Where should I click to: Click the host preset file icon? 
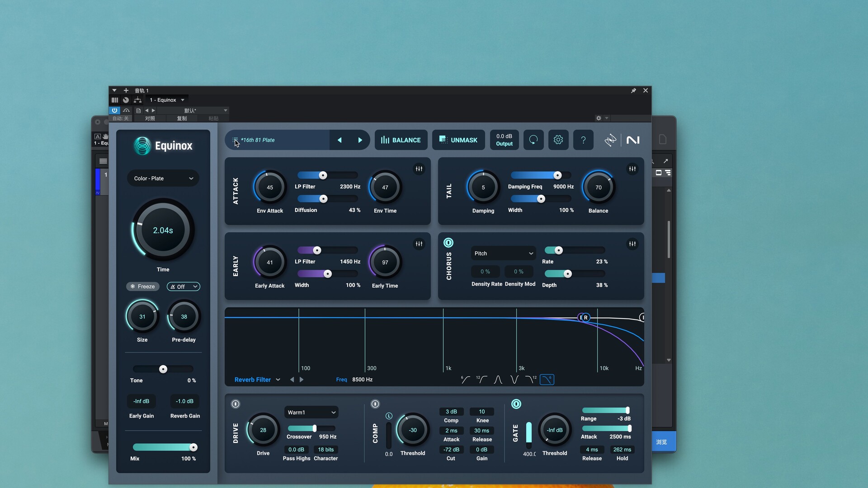(x=138, y=110)
